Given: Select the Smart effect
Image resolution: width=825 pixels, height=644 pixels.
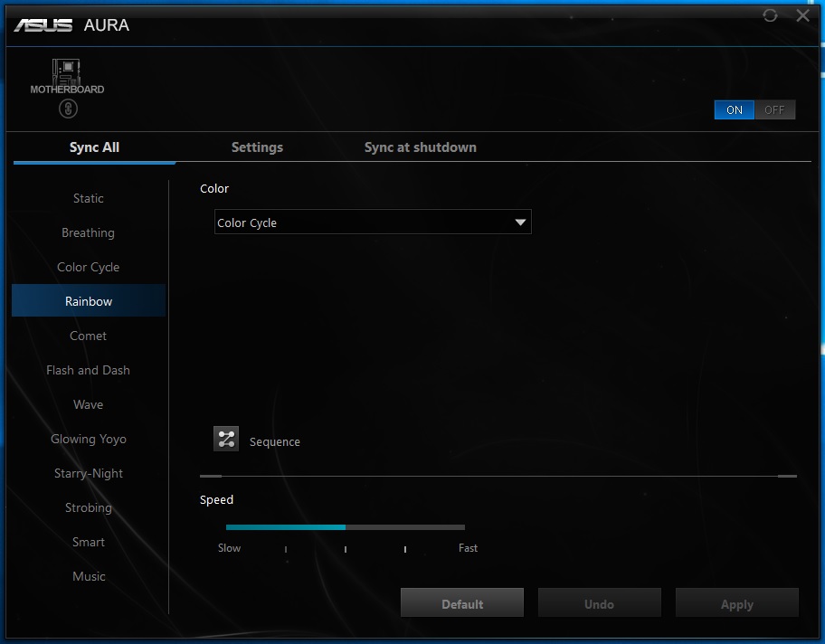Looking at the screenshot, I should [89, 542].
